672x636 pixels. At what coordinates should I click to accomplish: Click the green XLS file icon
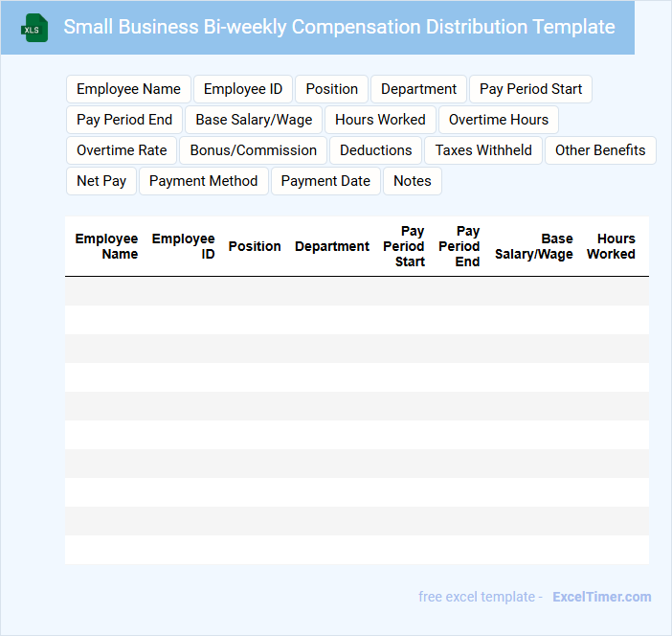34,28
